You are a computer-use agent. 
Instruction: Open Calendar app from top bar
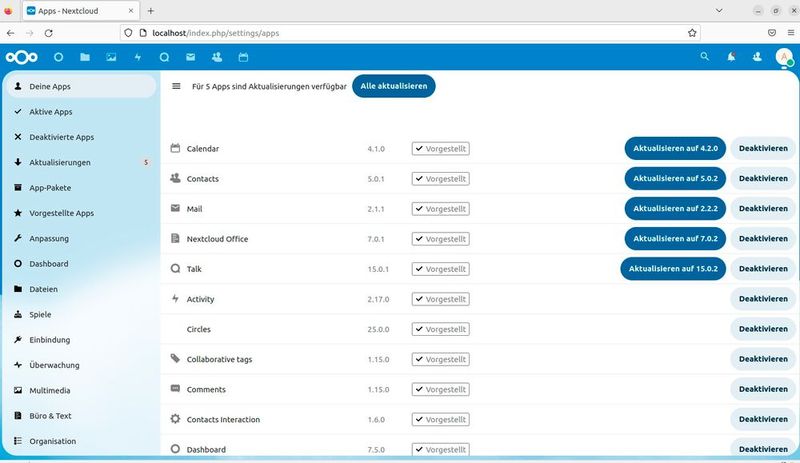click(243, 57)
